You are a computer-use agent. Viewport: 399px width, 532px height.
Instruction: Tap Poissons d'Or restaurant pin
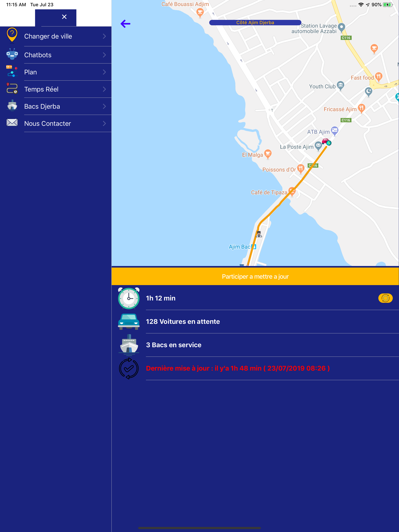tap(301, 169)
